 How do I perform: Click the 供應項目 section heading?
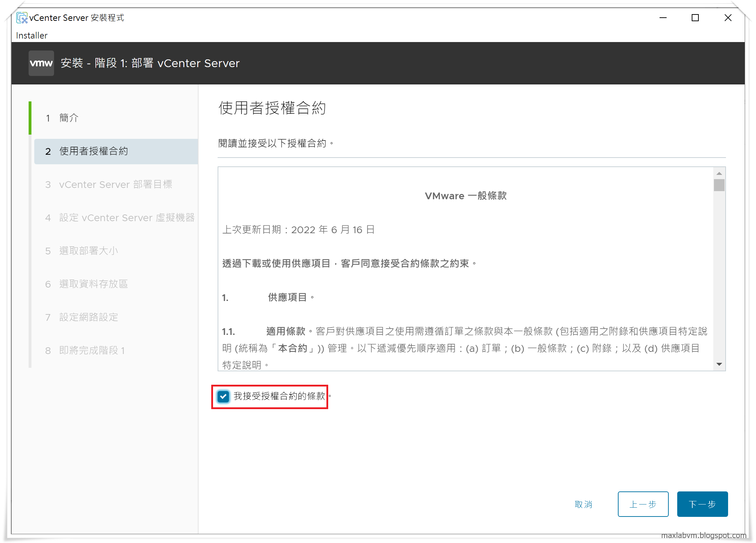(291, 297)
